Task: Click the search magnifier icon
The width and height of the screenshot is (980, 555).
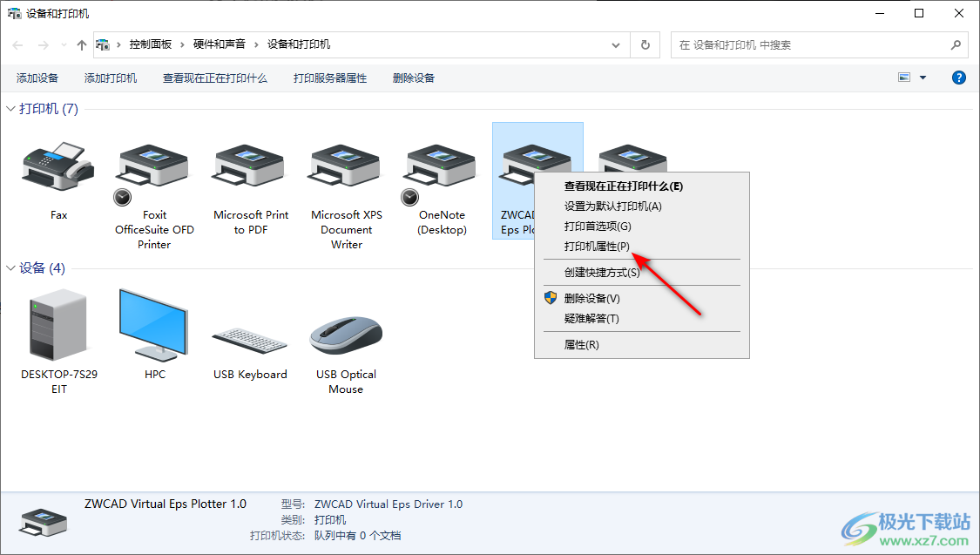Action: (x=956, y=45)
